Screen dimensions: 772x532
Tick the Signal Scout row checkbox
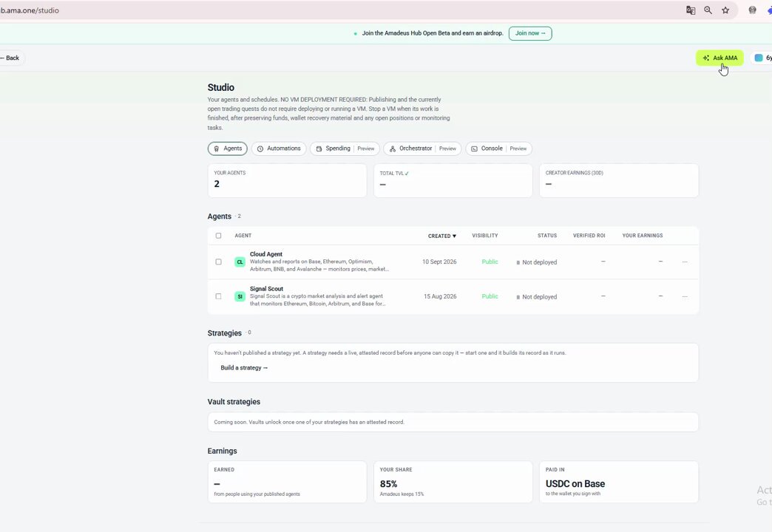click(x=219, y=296)
